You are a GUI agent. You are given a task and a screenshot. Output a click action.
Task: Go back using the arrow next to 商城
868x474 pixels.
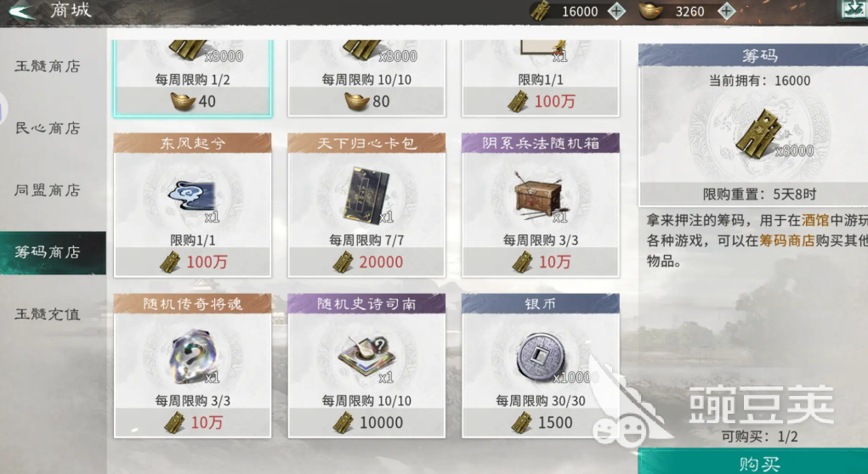[23, 10]
